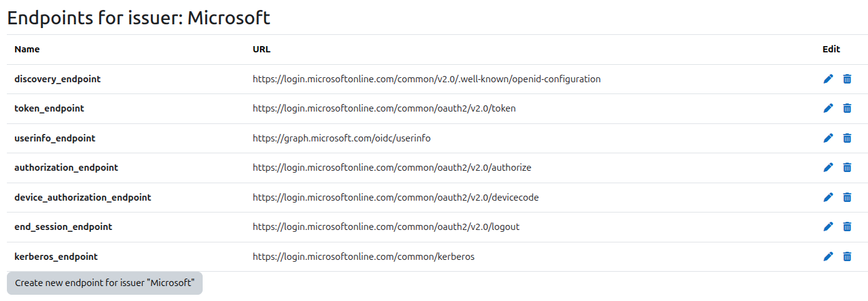The height and width of the screenshot is (301, 868).
Task: Delete the authorization_endpoint entry
Action: (847, 167)
